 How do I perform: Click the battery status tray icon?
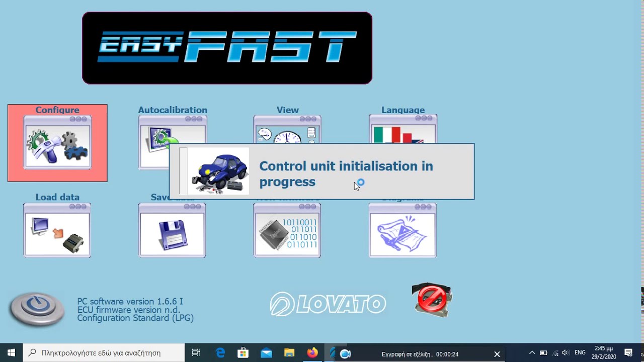pos(543,353)
